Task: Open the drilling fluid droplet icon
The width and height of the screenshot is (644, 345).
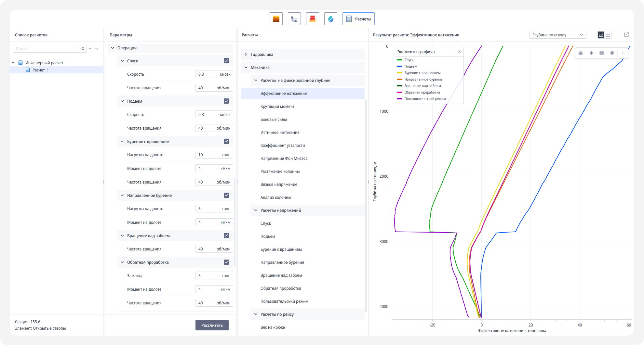Action: (x=330, y=19)
